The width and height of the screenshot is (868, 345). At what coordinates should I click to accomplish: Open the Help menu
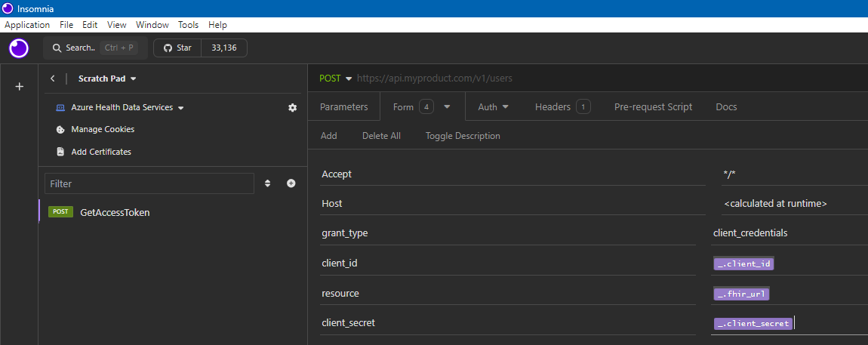pyautogui.click(x=217, y=25)
